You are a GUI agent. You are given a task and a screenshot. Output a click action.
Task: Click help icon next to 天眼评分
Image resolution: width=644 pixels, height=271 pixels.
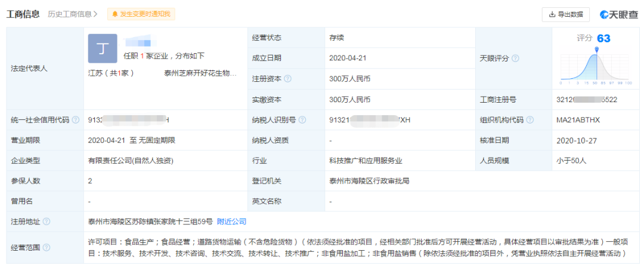point(515,58)
